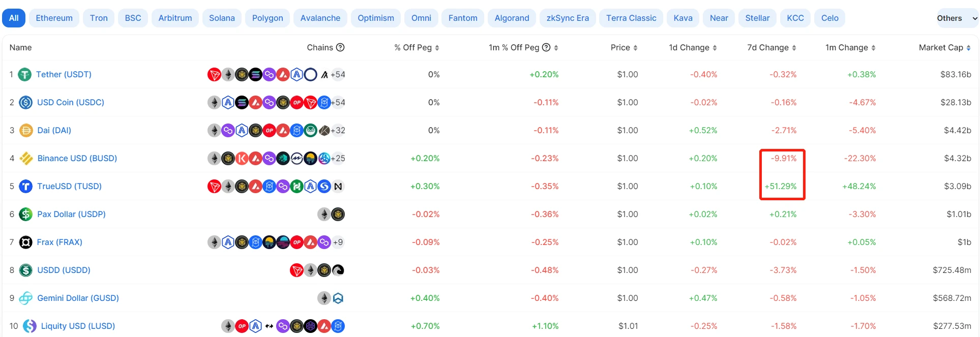Show all chains with the All tab
This screenshot has height=337, width=980.
(x=14, y=18)
